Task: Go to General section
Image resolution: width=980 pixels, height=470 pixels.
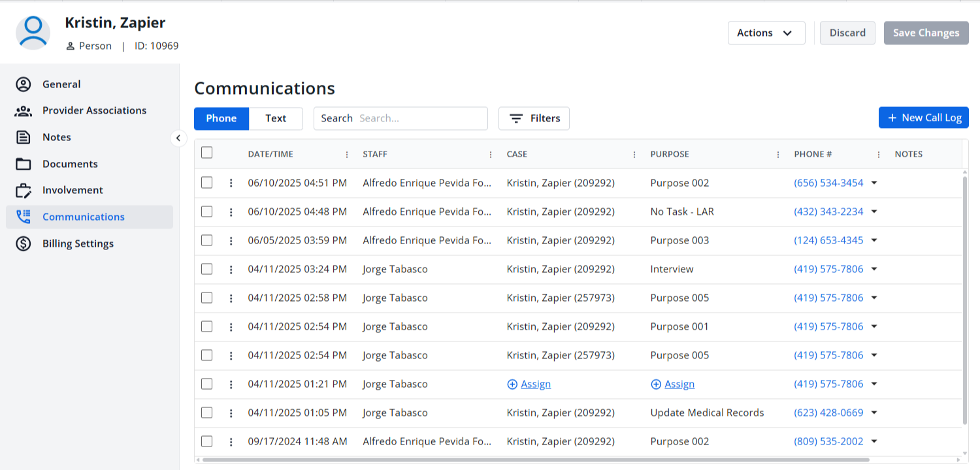Action: [90, 84]
